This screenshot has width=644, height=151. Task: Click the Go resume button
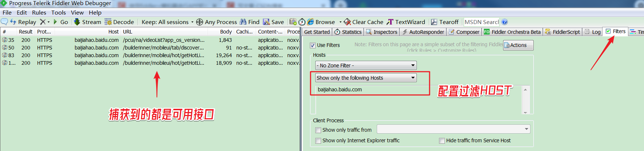(61, 22)
